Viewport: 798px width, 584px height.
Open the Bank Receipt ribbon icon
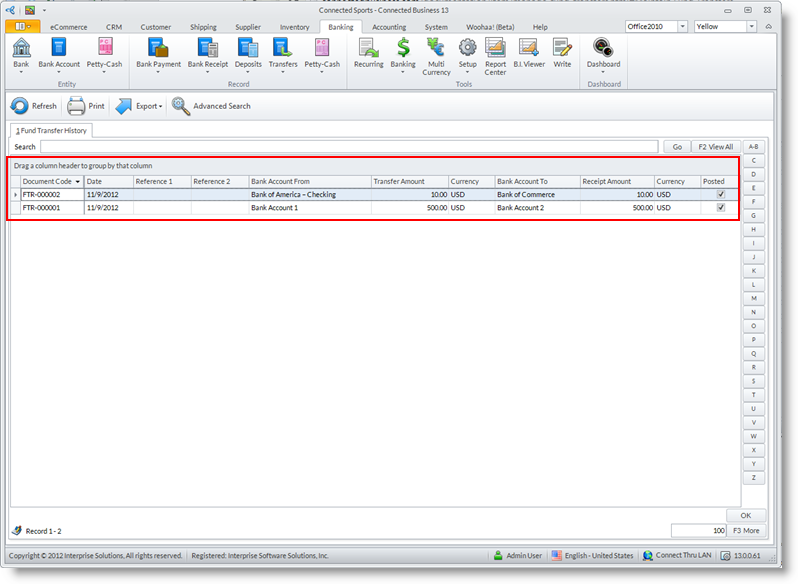(207, 47)
